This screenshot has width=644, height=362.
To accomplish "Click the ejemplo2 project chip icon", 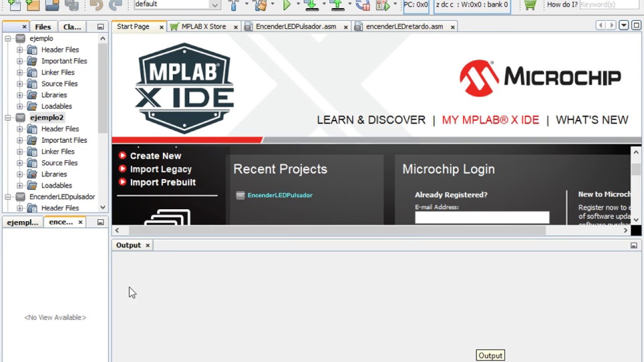I will (x=21, y=118).
